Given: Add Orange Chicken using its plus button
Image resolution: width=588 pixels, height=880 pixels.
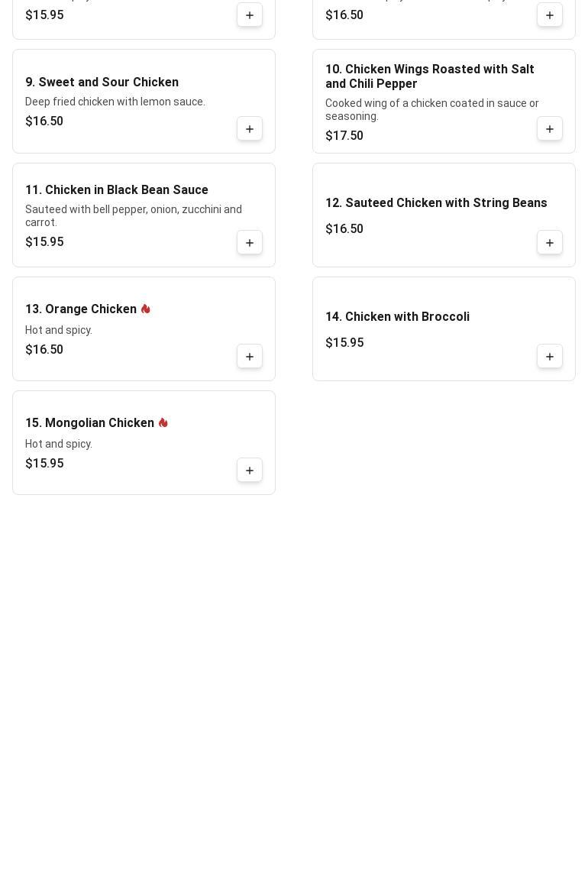Looking at the screenshot, I should [x=250, y=357].
